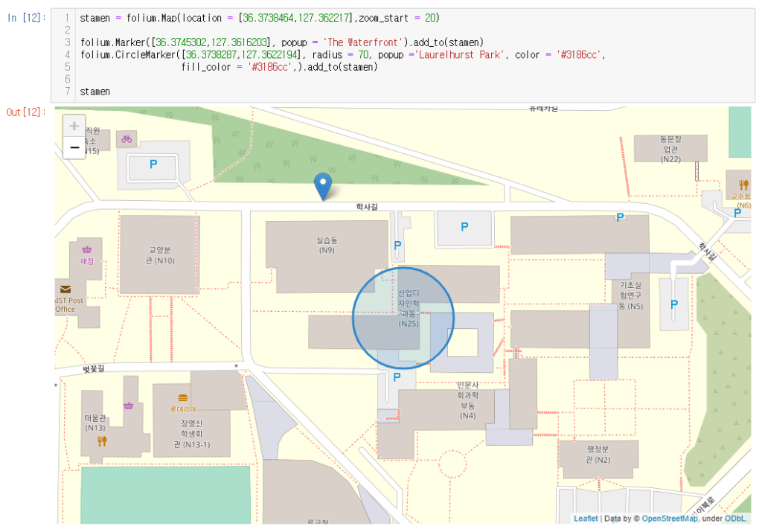Click the post office envelope icon
Image resolution: width=762 pixels, height=532 pixels.
[65, 289]
